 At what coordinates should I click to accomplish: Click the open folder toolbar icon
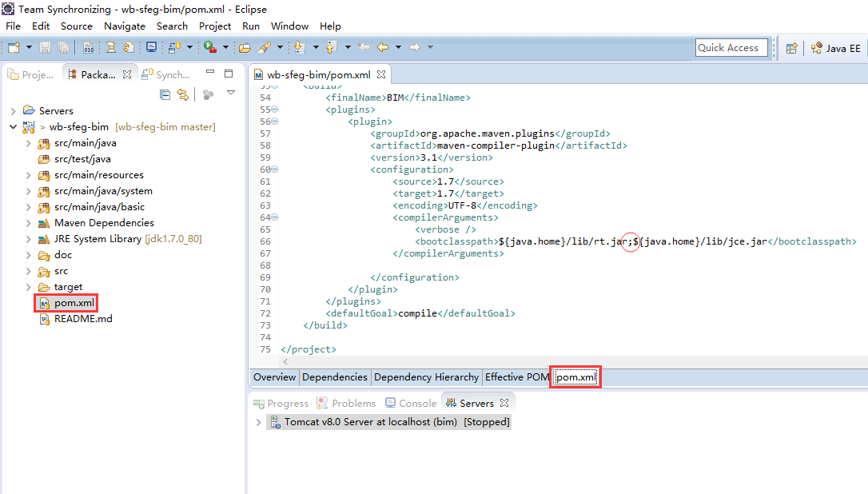(x=245, y=48)
